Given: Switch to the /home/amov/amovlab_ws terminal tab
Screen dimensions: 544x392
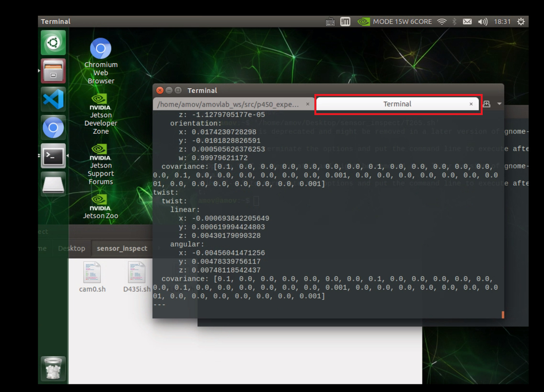Looking at the screenshot, I should click(x=233, y=104).
